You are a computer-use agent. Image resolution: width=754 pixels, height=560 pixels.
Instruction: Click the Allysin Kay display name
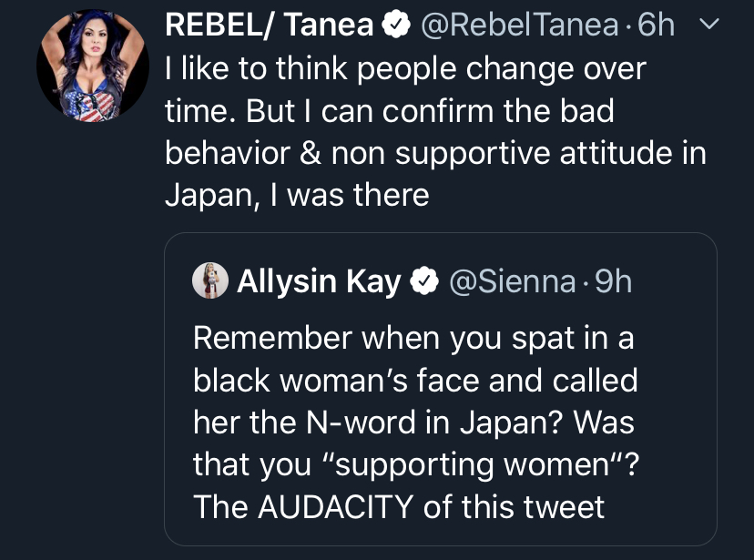click(x=319, y=282)
